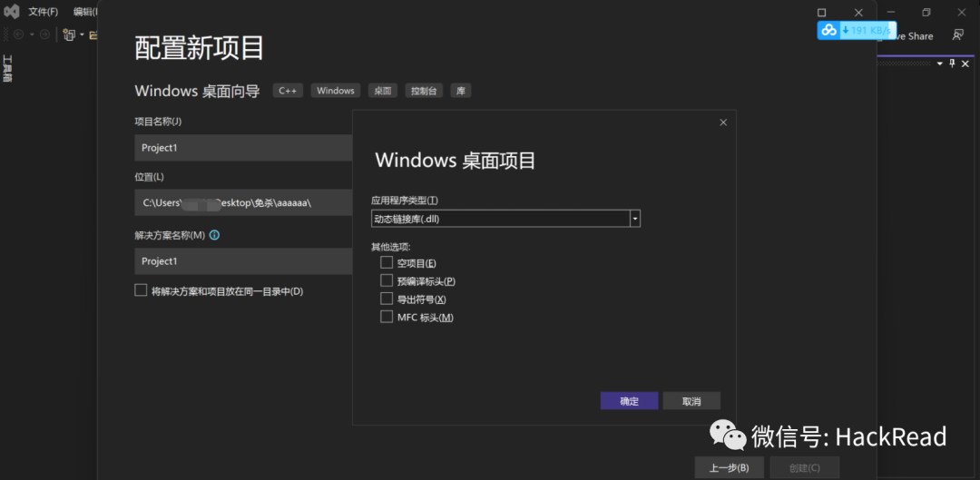Click the 库 tag
980x480 pixels.
pyautogui.click(x=461, y=91)
